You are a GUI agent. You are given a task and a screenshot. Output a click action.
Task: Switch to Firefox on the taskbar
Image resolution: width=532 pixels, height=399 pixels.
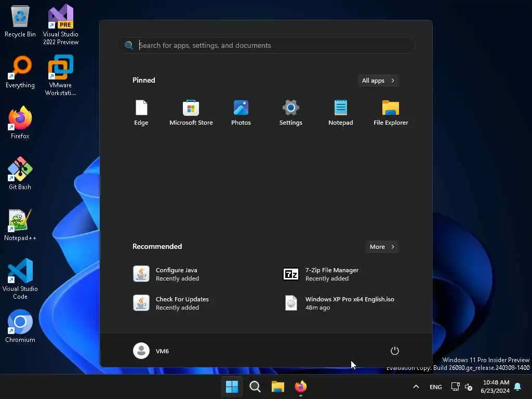click(301, 387)
